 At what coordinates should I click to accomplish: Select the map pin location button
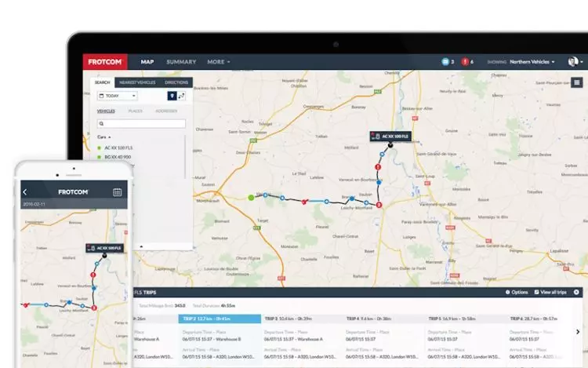click(172, 96)
